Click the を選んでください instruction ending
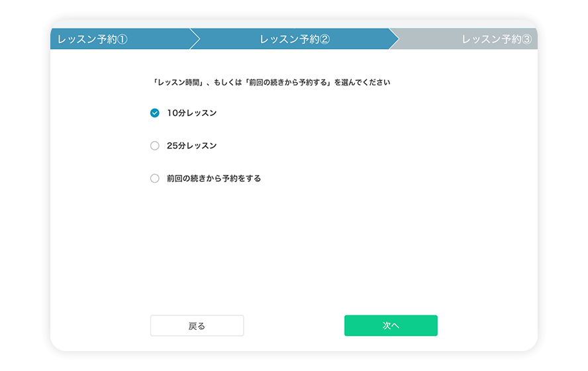This screenshot has width=588, height=371. [x=362, y=83]
